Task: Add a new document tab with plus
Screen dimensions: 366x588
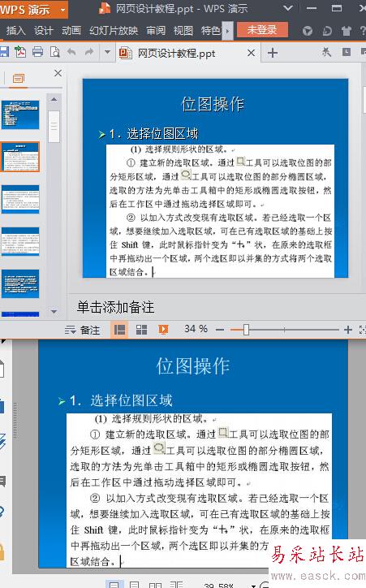Action: (273, 53)
